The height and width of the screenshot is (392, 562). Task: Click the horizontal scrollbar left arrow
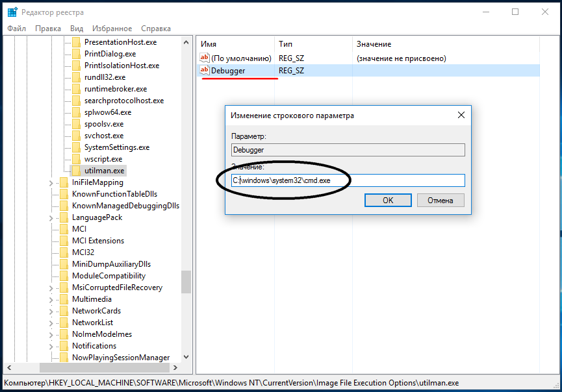[9, 367]
